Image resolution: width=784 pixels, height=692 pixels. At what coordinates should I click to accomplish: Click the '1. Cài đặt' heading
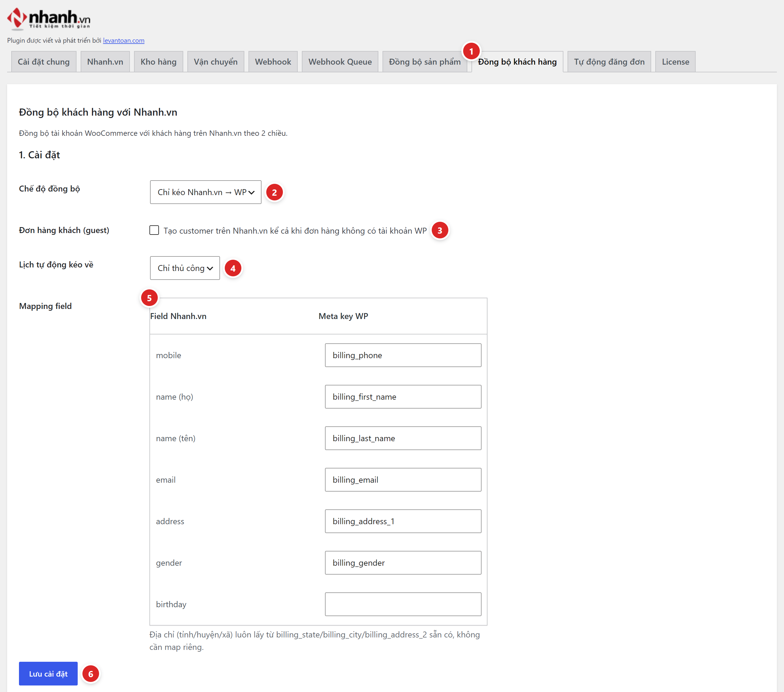[39, 155]
